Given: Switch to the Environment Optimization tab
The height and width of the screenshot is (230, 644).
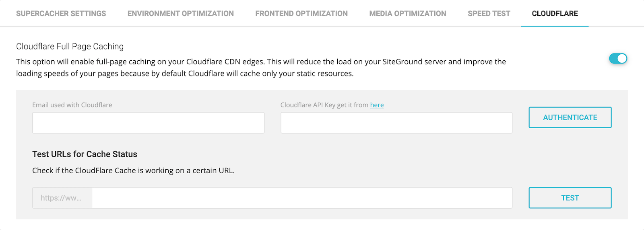Looking at the screenshot, I should 180,14.
